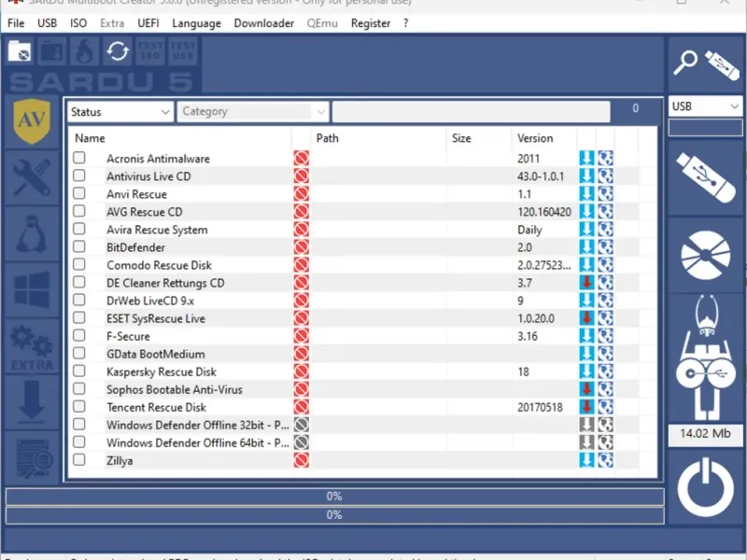Check the DrWeb LiveCD 9.x checkbox
The image size is (747, 560).
tap(79, 300)
